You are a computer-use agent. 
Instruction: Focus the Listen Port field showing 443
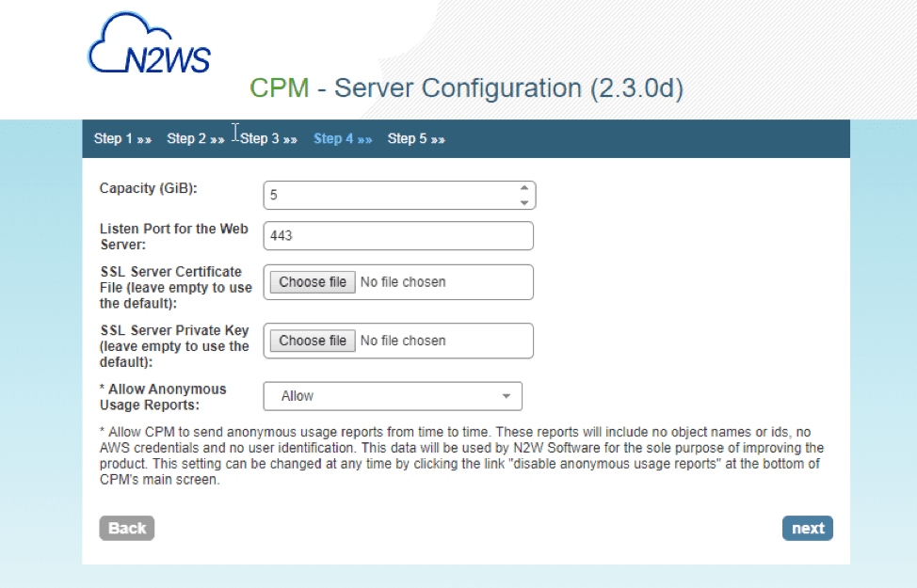398,235
